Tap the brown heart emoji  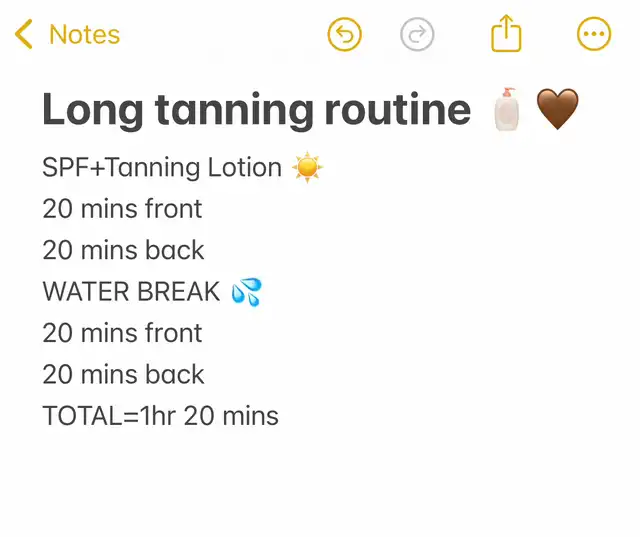coord(558,109)
